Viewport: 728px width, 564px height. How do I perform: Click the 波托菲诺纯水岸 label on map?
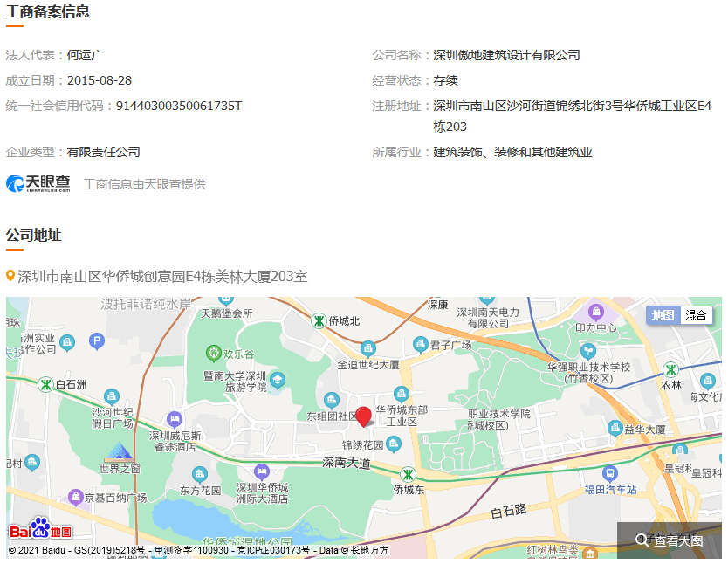[x=146, y=305]
